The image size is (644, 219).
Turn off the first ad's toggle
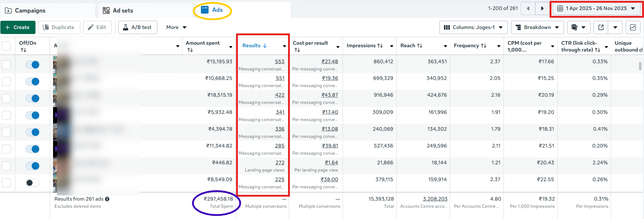click(33, 65)
